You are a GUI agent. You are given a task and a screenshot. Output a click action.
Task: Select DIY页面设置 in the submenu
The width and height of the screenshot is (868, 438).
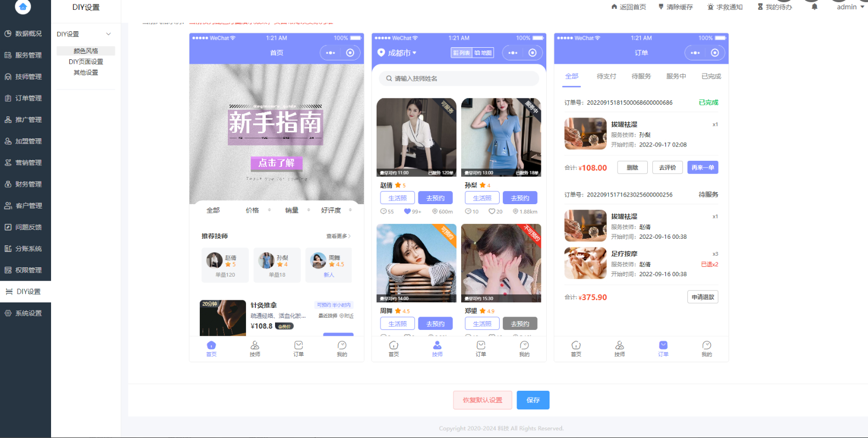click(x=86, y=62)
